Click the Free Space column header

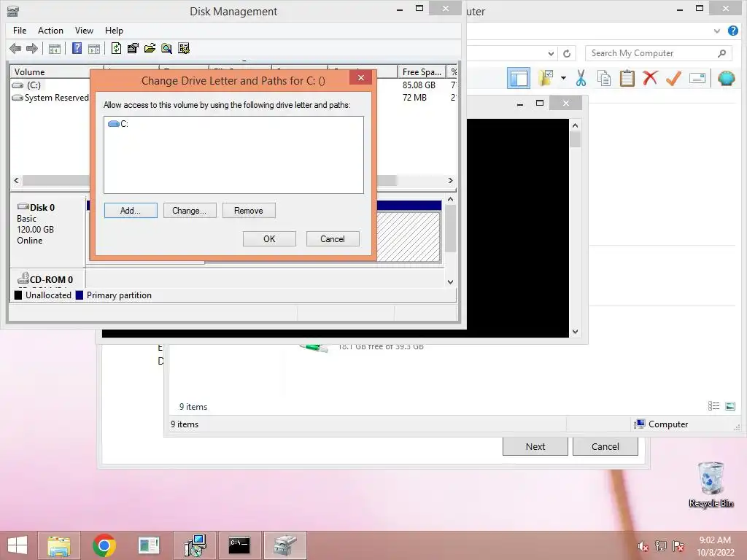(x=422, y=72)
